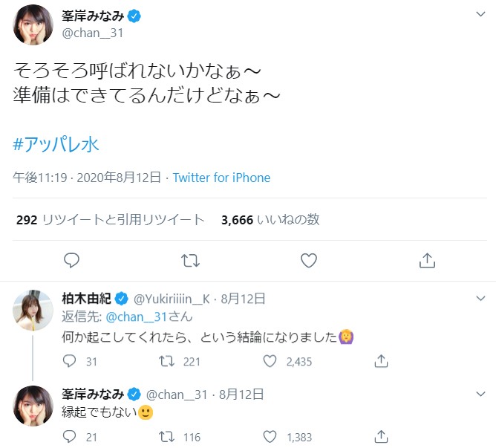Share the main tweet via the share icon
Screen dimensions: 496x448
click(x=427, y=261)
